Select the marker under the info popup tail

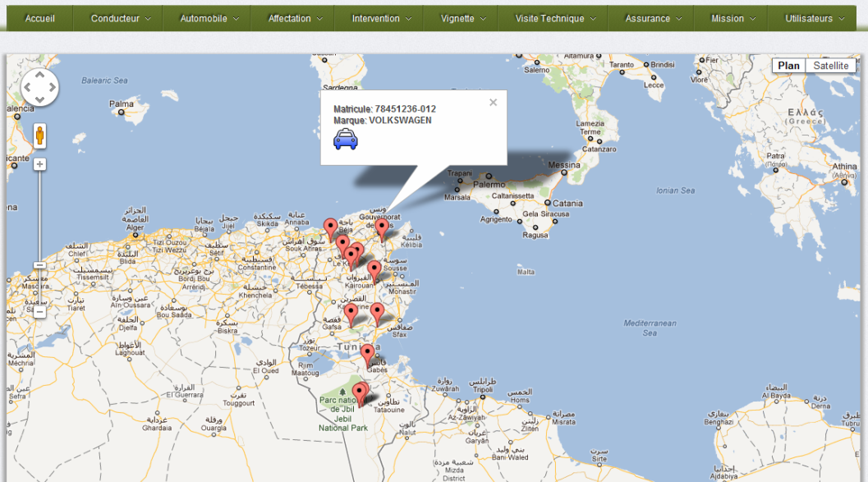(x=381, y=228)
